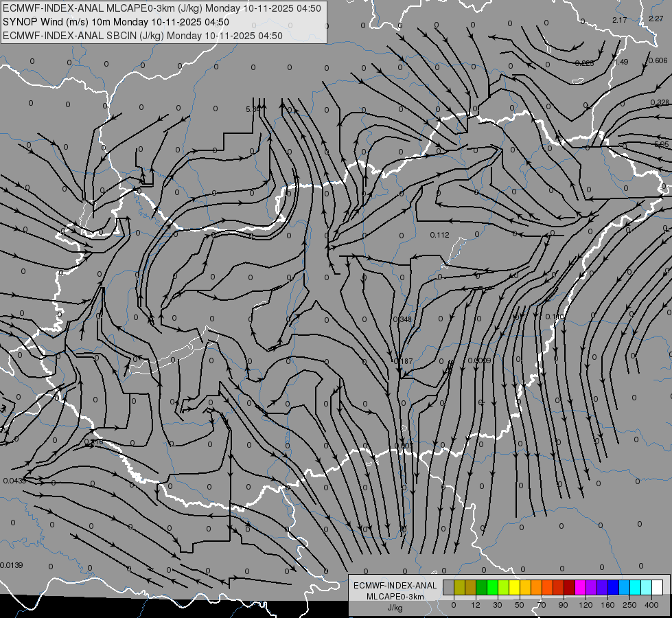Click the magenta legend swatch
Viewport: 672px width, 618px height.
click(580, 587)
